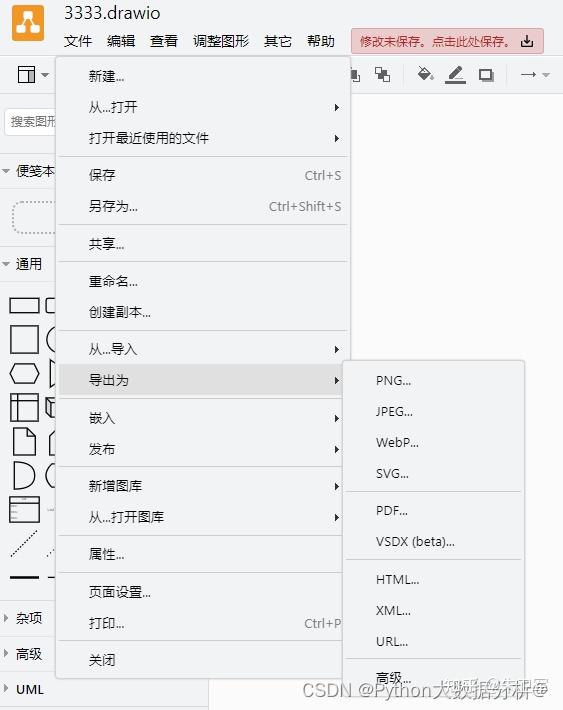563x710 pixels.
Task: Export as URL...
Action: pos(434,641)
